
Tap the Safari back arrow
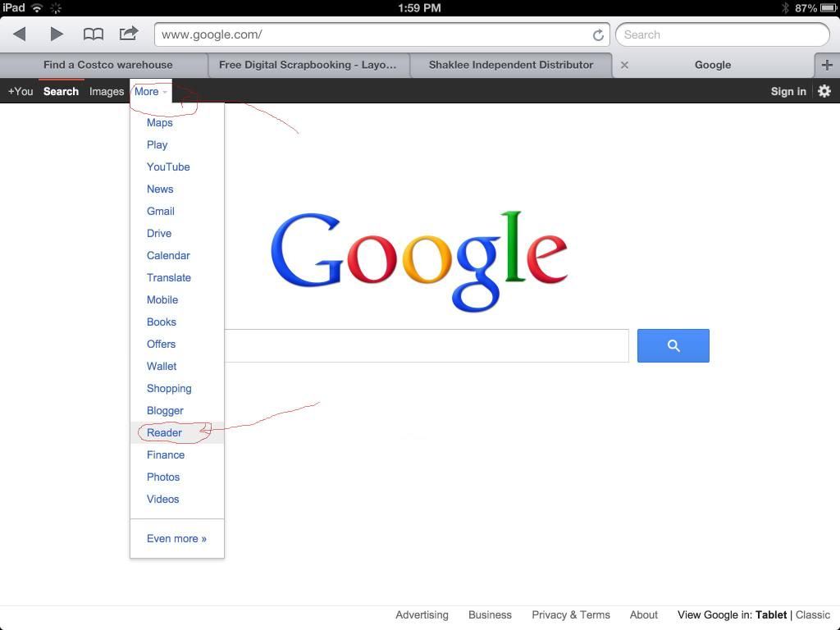(20, 34)
